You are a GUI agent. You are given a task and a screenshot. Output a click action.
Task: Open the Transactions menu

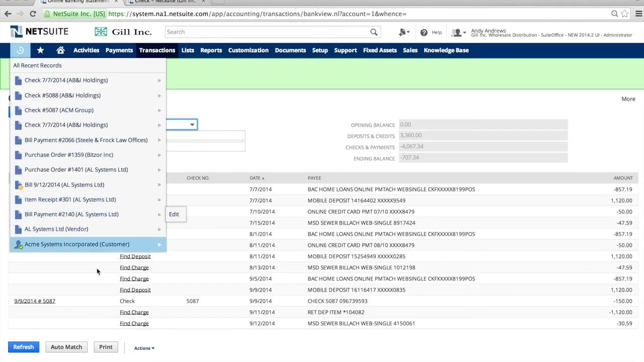click(157, 50)
